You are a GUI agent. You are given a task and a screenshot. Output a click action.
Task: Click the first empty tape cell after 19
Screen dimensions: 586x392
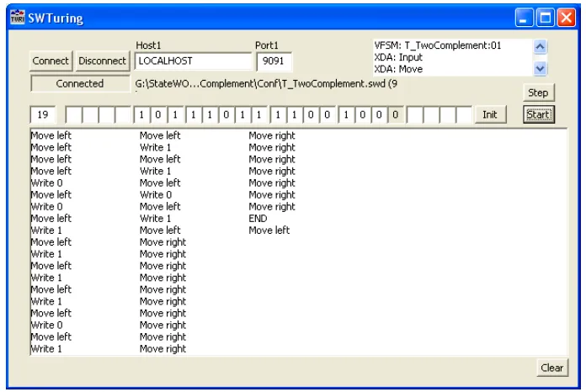point(74,114)
